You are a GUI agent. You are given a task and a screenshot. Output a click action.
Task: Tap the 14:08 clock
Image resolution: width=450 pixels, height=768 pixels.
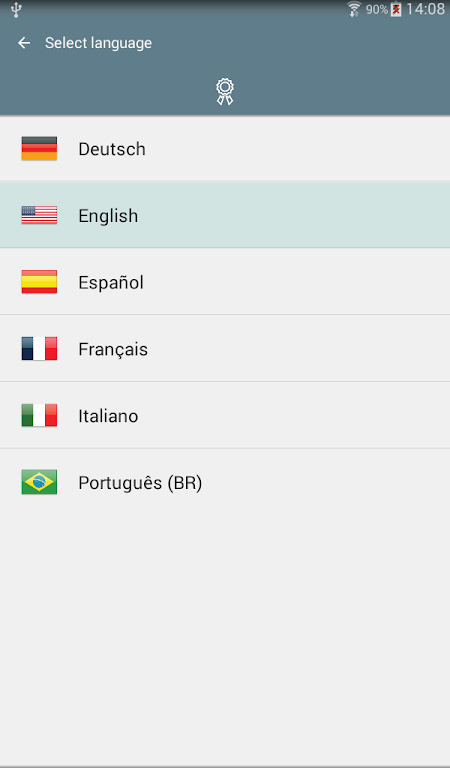coord(426,9)
